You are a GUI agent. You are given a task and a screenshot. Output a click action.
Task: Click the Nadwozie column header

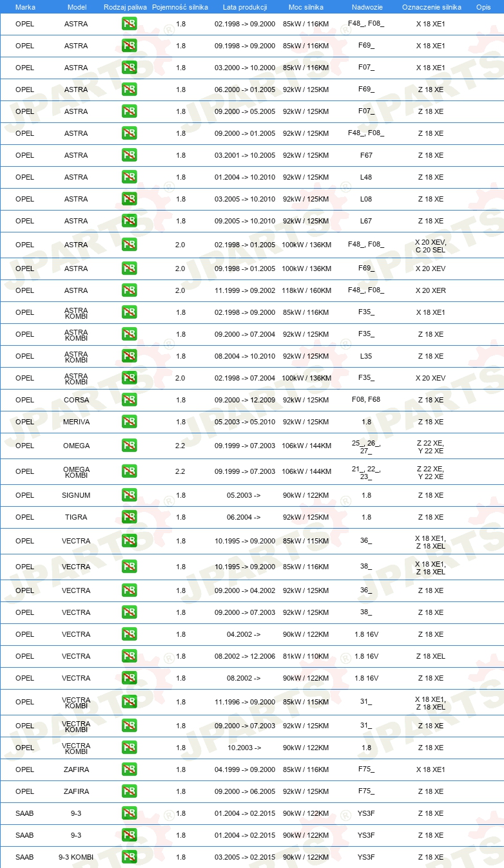367,7
